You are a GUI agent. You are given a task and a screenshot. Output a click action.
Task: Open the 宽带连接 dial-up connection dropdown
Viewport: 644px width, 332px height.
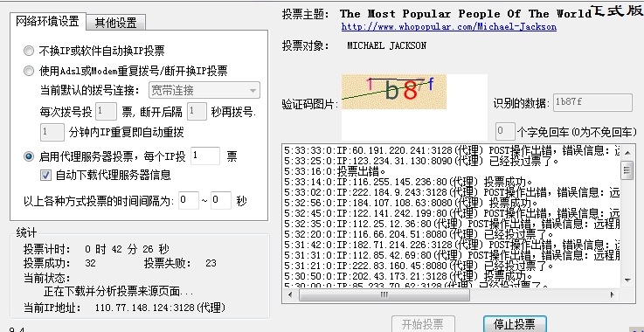coord(204,90)
